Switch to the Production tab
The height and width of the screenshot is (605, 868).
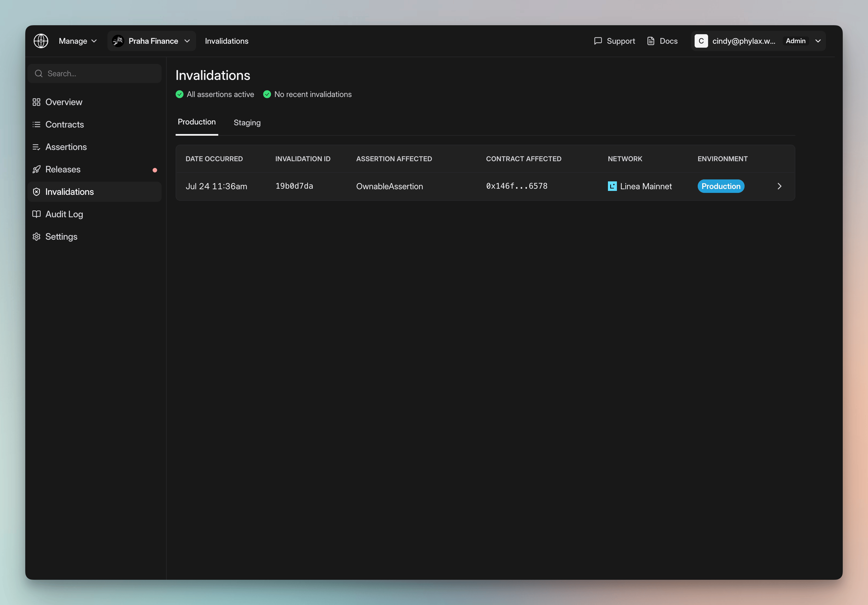coord(197,122)
